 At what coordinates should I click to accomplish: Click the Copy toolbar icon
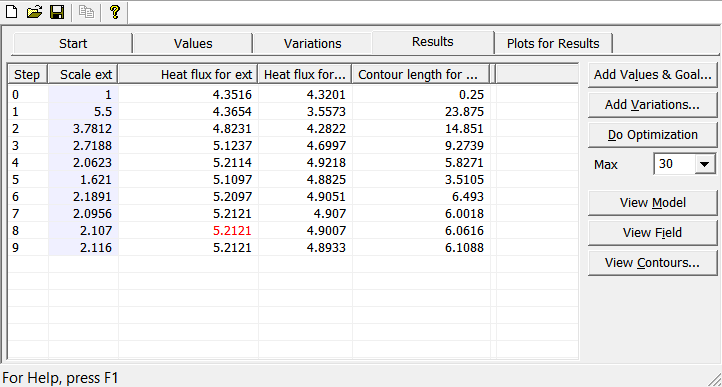(86, 12)
